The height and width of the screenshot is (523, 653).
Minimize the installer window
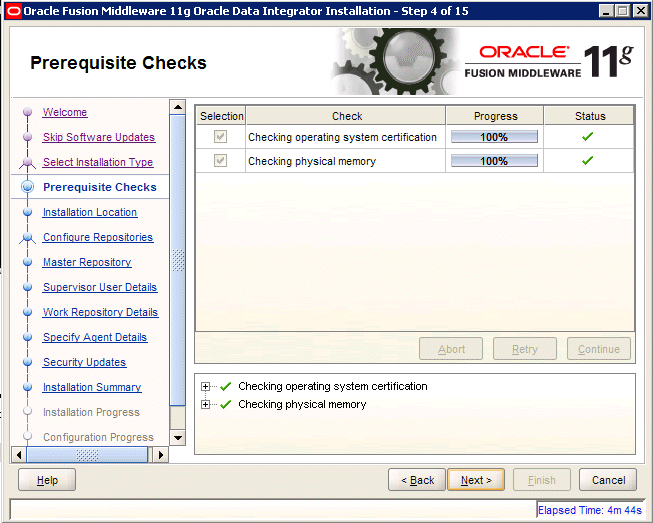[606, 11]
